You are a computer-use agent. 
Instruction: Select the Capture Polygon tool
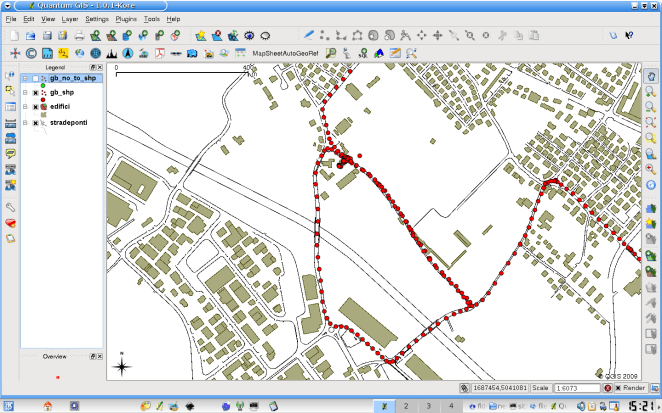click(x=357, y=35)
